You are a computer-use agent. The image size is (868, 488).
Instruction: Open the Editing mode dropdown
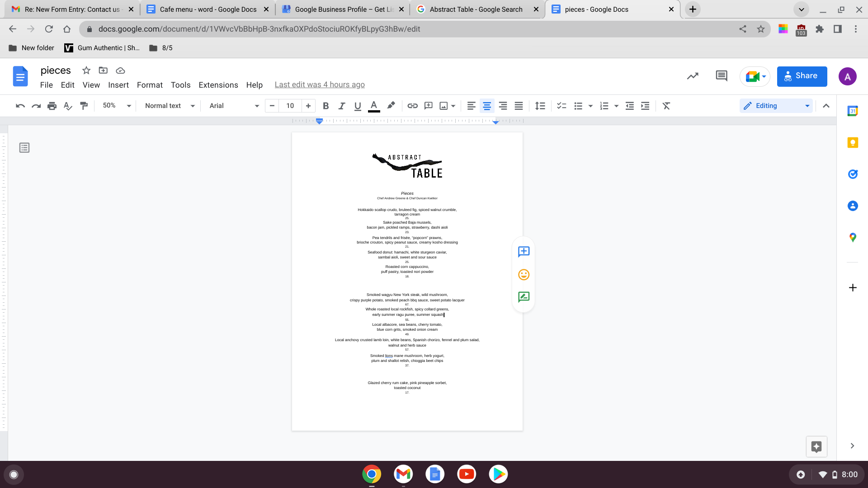coord(776,106)
